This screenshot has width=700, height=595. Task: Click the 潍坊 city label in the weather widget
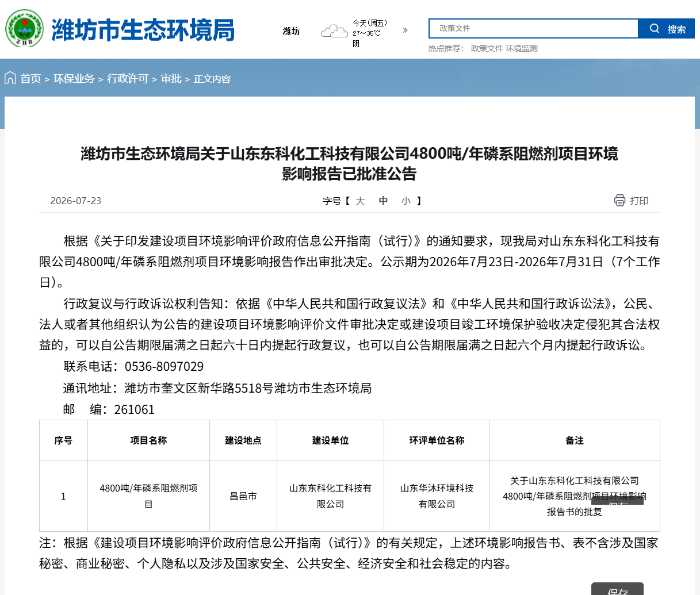291,31
